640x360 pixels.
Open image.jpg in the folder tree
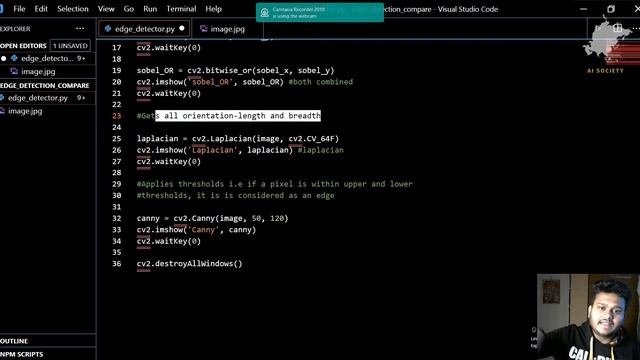pyautogui.click(x=25, y=111)
